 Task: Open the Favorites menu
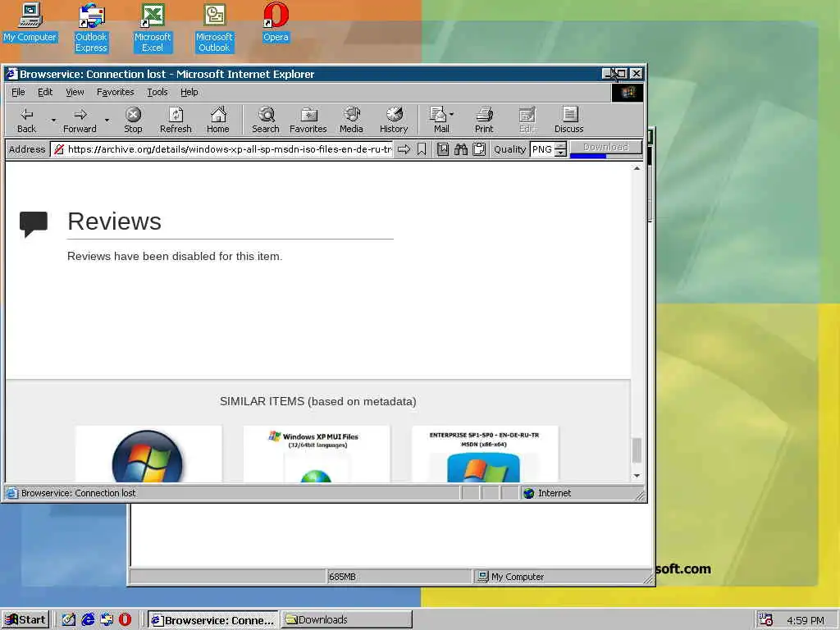click(115, 92)
